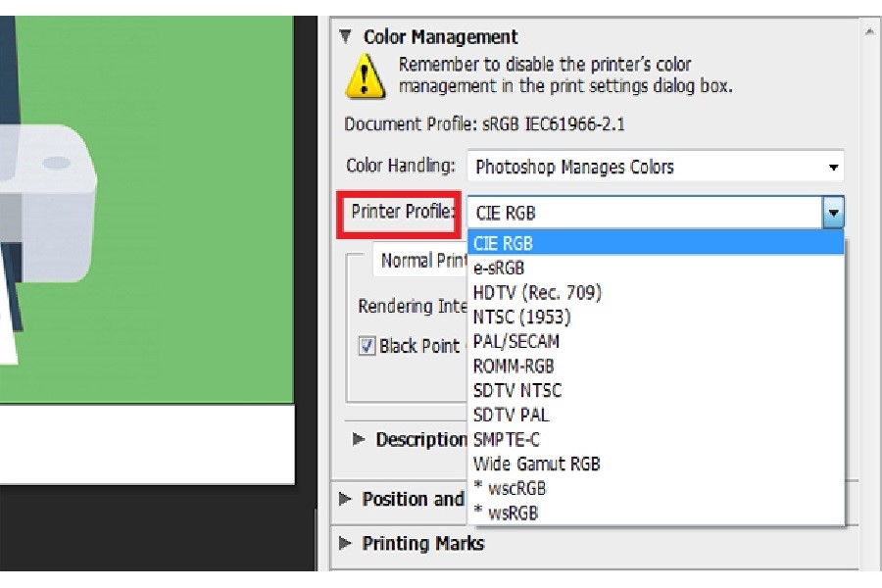882x588 pixels.
Task: Choose SMPTE-C from the dropdown list
Action: tap(507, 439)
